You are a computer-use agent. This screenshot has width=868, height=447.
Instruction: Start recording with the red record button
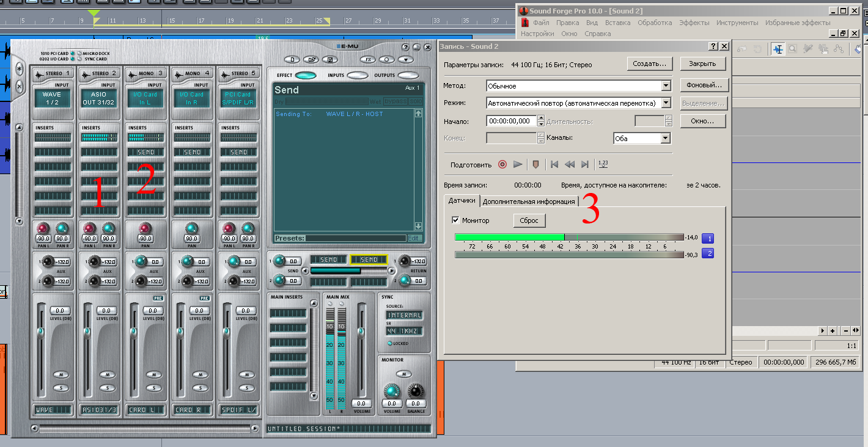[502, 164]
